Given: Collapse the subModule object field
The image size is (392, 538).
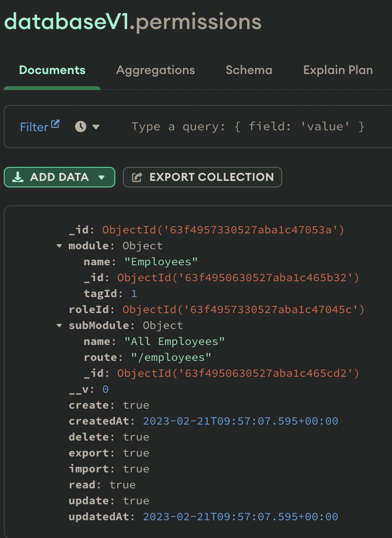Looking at the screenshot, I should [x=59, y=326].
